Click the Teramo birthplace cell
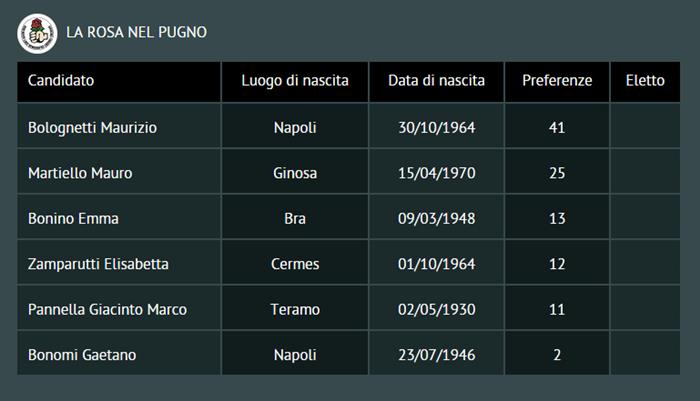The width and height of the screenshot is (700, 401). [295, 310]
